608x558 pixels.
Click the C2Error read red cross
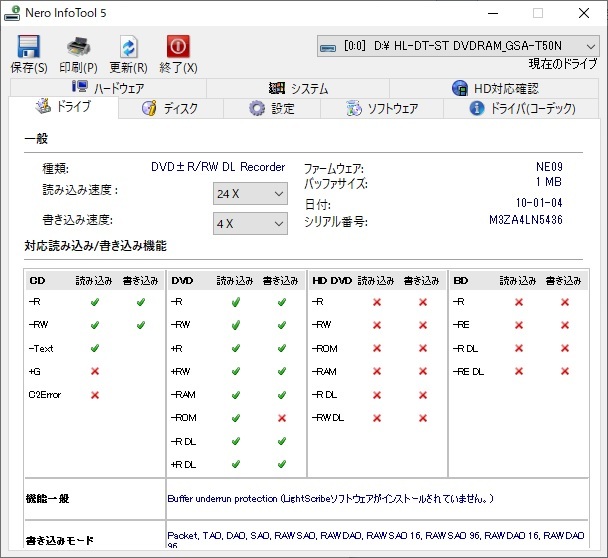pos(95,395)
